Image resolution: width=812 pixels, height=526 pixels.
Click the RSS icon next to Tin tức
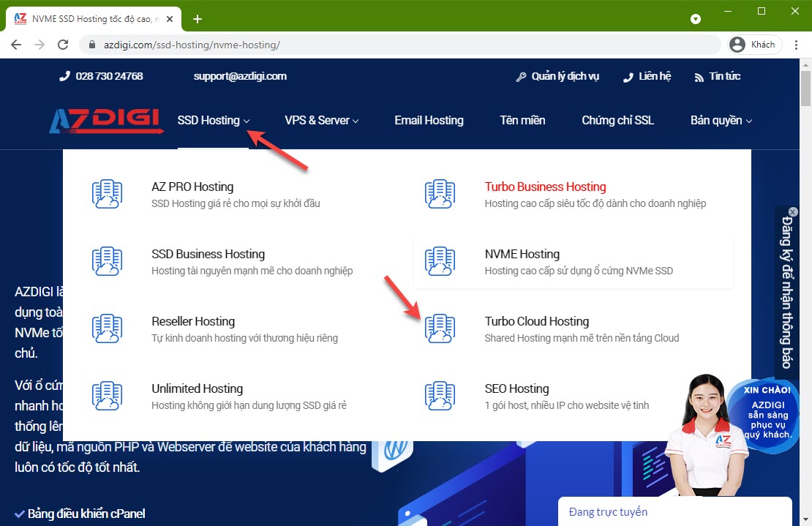699,77
